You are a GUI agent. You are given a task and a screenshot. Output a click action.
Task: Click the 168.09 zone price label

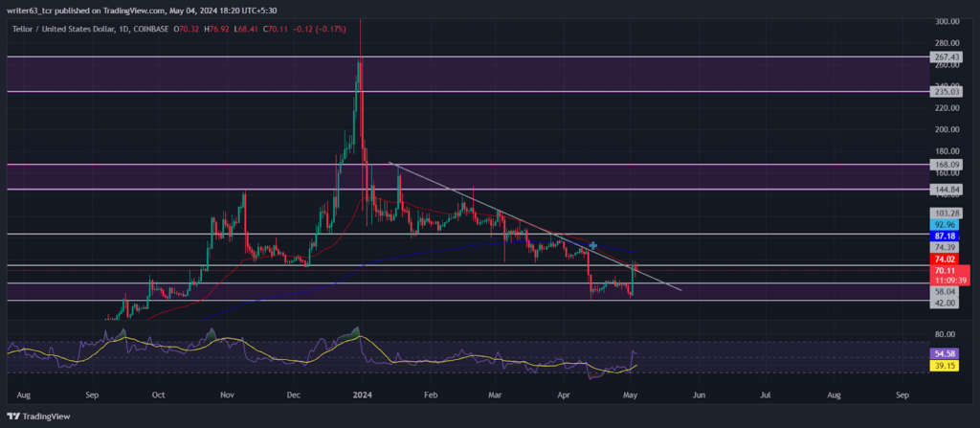[944, 165]
